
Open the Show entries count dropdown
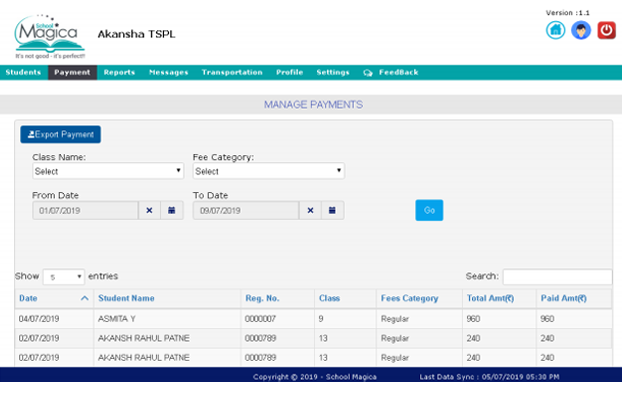click(63, 277)
